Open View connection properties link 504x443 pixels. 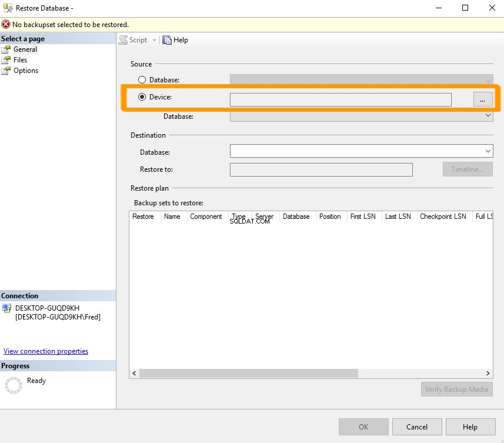[x=46, y=351]
